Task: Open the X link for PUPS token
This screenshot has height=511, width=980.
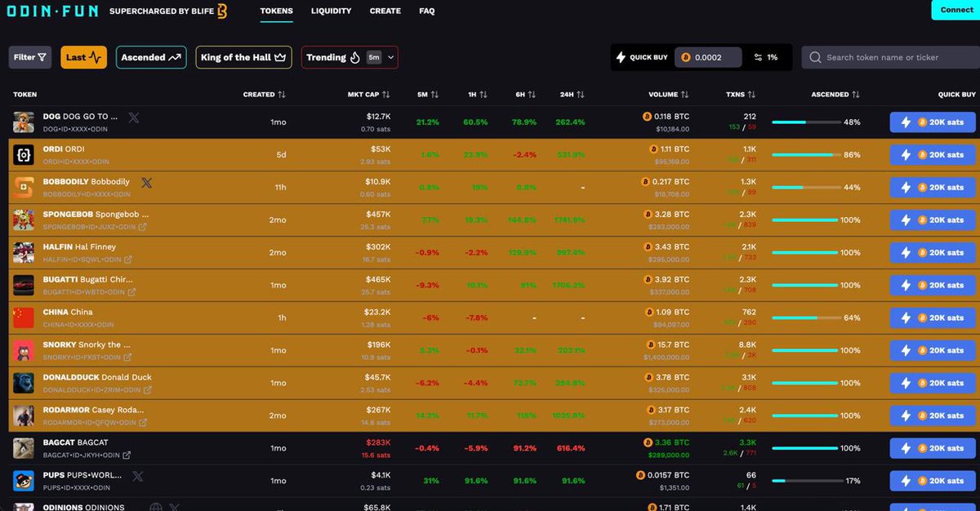Action: (138, 476)
